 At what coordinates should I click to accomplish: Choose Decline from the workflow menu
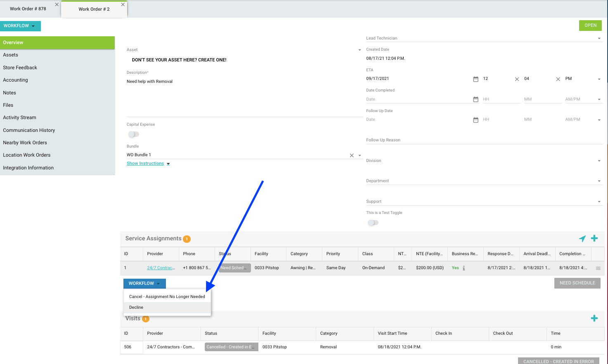click(x=136, y=308)
